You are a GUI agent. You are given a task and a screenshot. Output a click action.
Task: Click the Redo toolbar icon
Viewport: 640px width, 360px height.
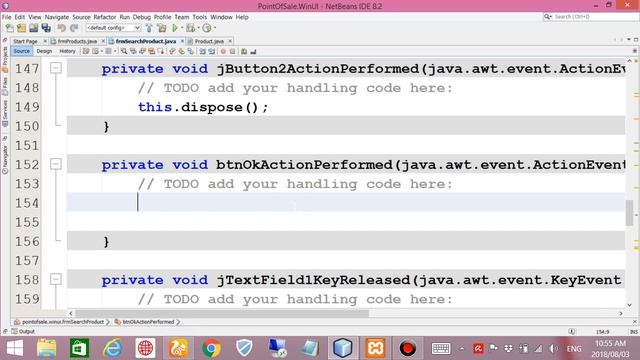(74, 28)
